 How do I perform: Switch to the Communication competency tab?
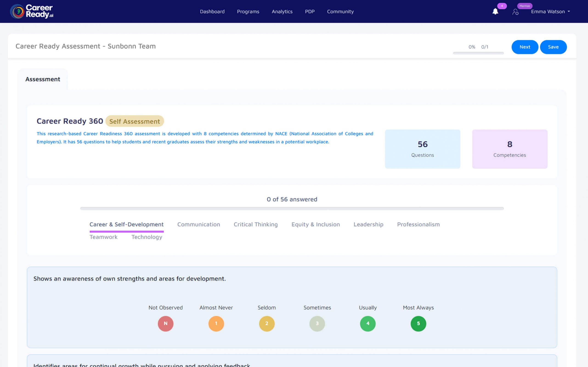click(x=198, y=225)
